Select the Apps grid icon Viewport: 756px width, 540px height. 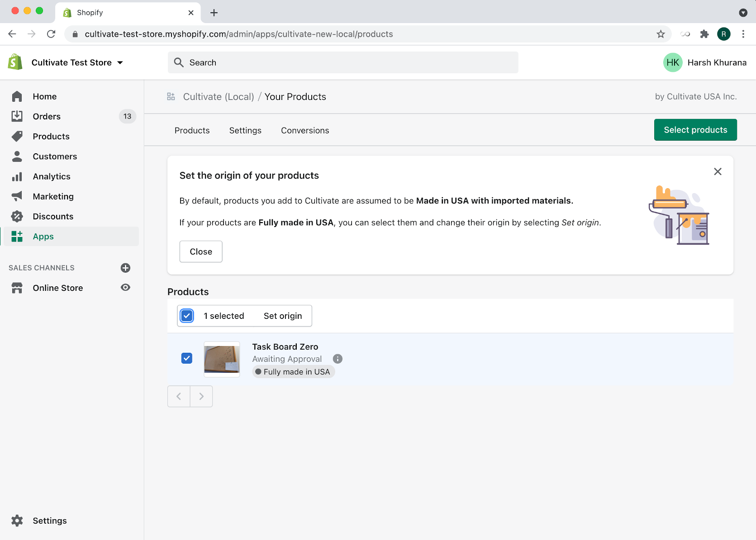(17, 236)
